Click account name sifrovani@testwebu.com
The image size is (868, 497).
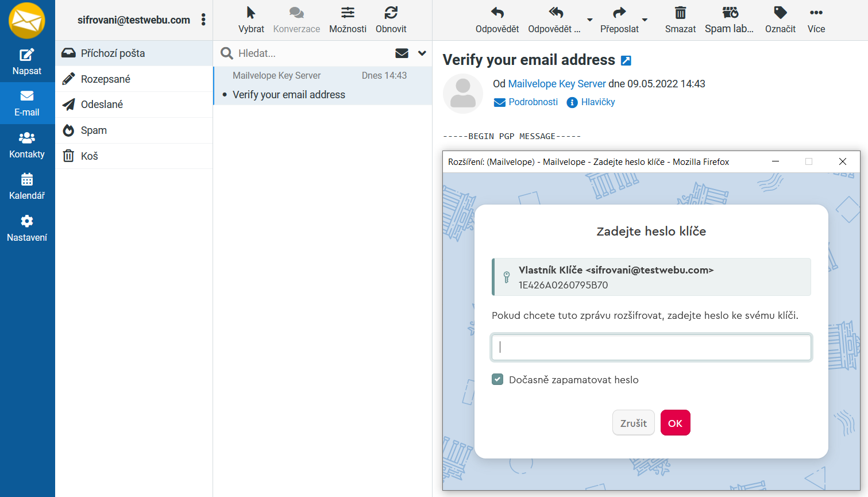(134, 20)
